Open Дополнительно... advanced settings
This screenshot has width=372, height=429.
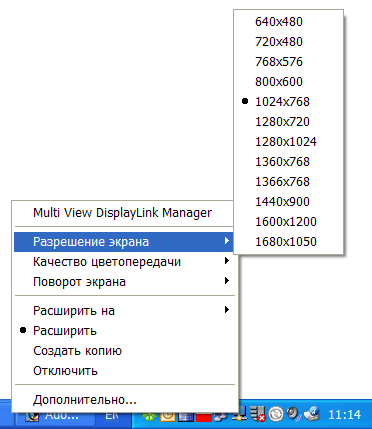[x=125, y=400]
